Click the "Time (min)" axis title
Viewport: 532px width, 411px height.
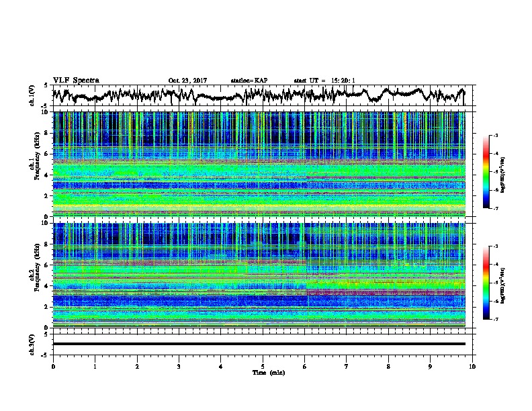tap(269, 373)
